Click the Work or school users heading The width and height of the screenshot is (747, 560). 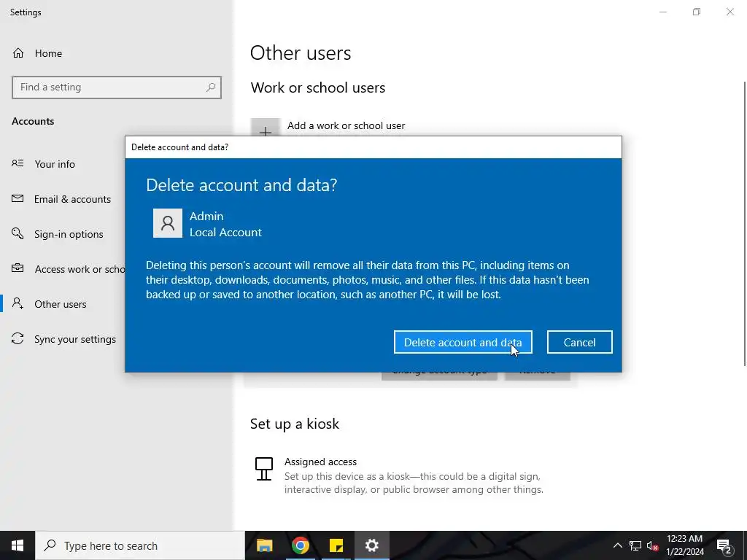318,87
